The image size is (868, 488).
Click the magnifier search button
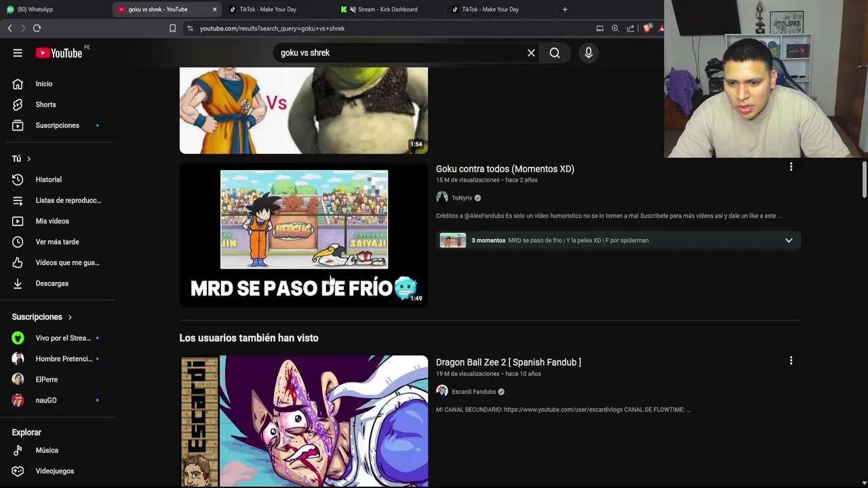click(555, 53)
